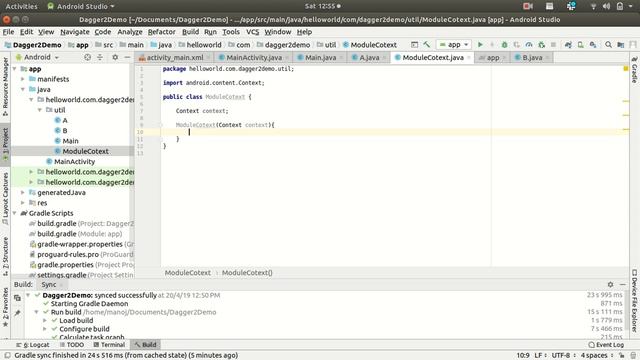Open Project panel settings gear
Screen dimensions: 640x360
115,58
